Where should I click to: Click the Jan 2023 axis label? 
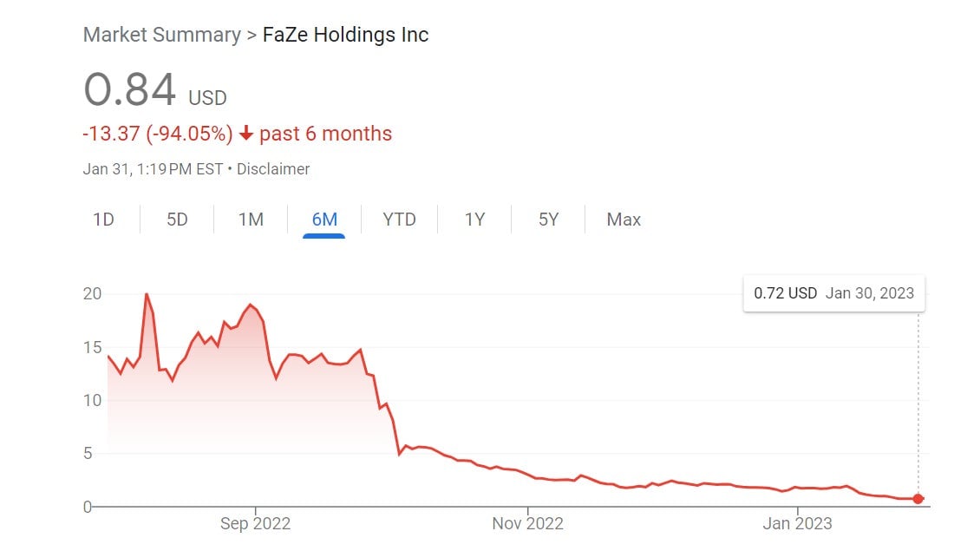point(797,524)
